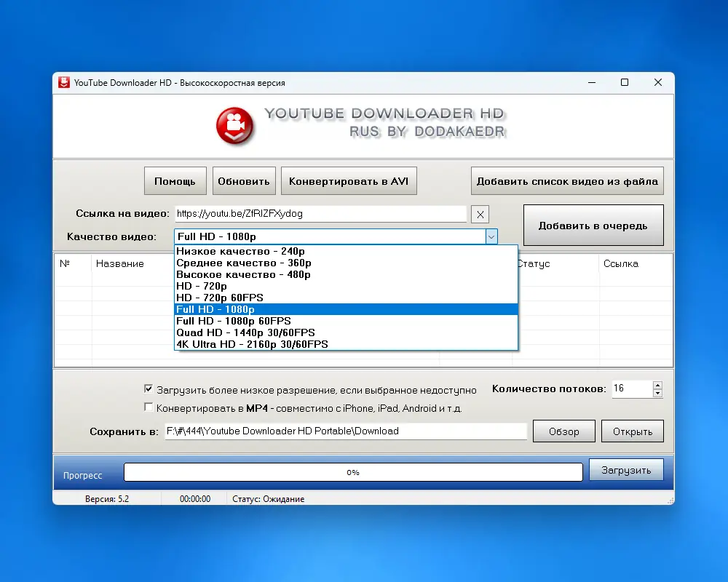
Task: Click the Количество потоков label
Action: coord(549,388)
